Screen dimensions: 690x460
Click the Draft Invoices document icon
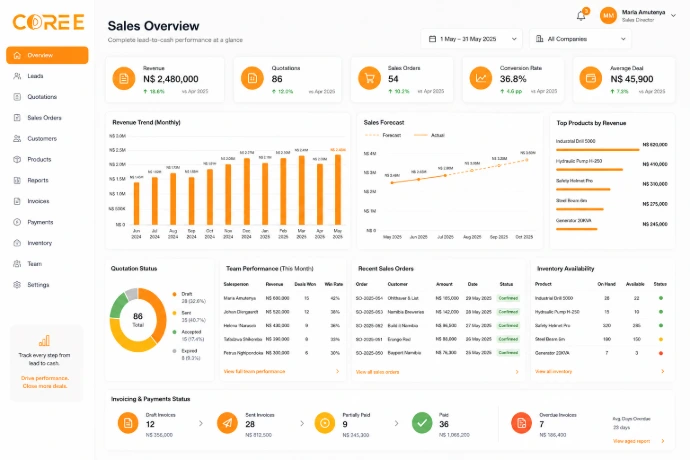click(x=128, y=423)
